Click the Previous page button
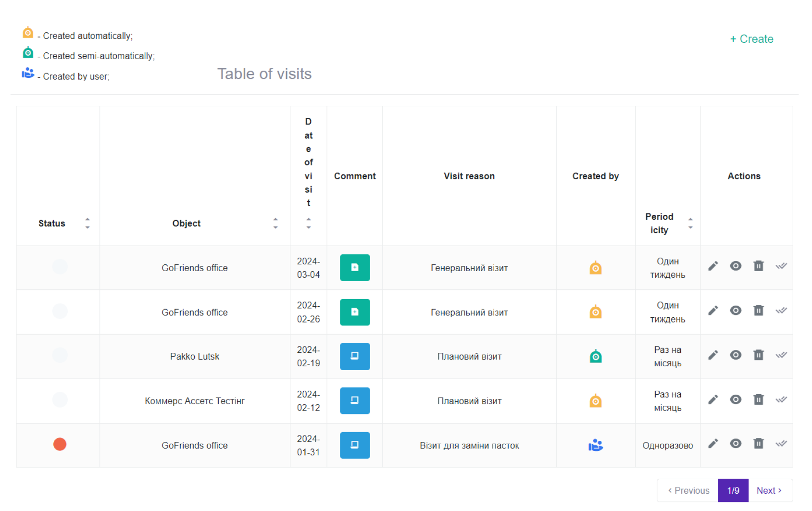The image size is (812, 511). [688, 490]
